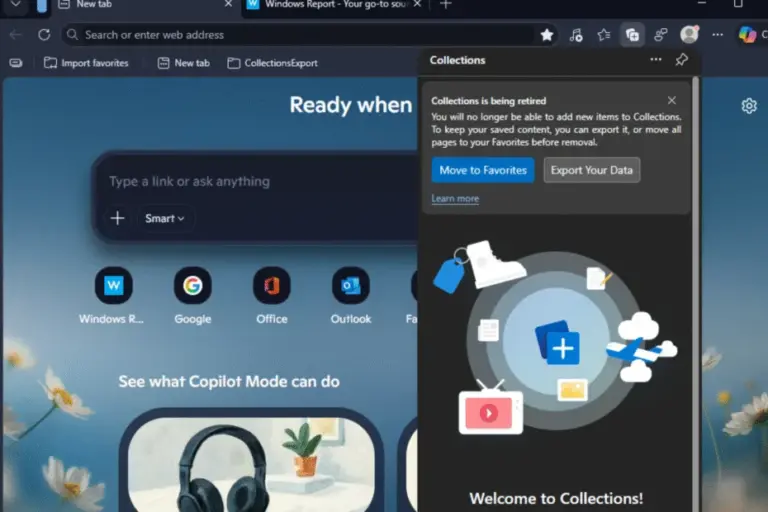Click Move to Favorites button
This screenshot has height=512, width=768.
point(483,170)
